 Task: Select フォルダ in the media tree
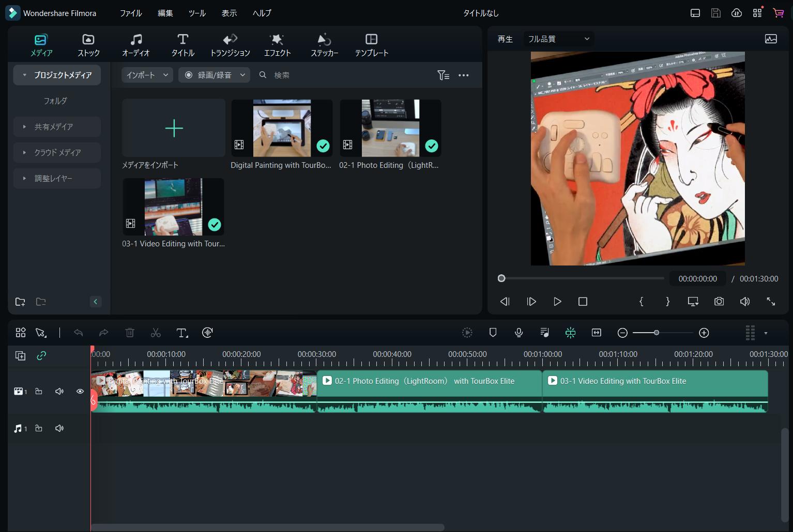[x=55, y=101]
